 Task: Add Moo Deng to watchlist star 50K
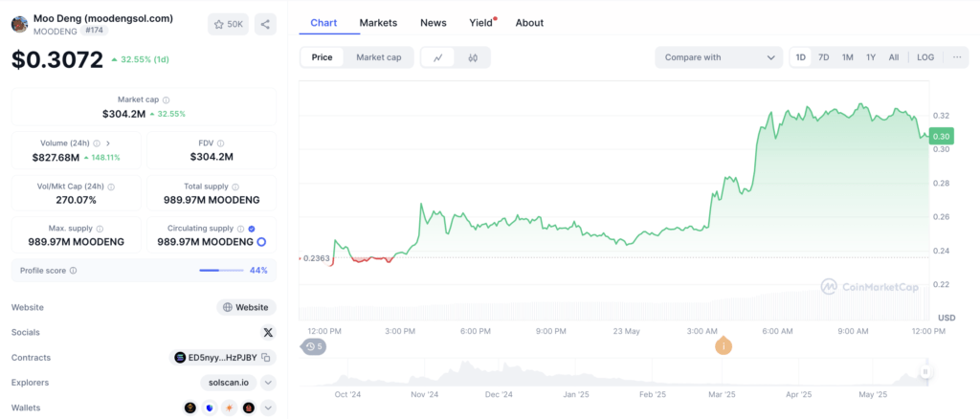(228, 24)
